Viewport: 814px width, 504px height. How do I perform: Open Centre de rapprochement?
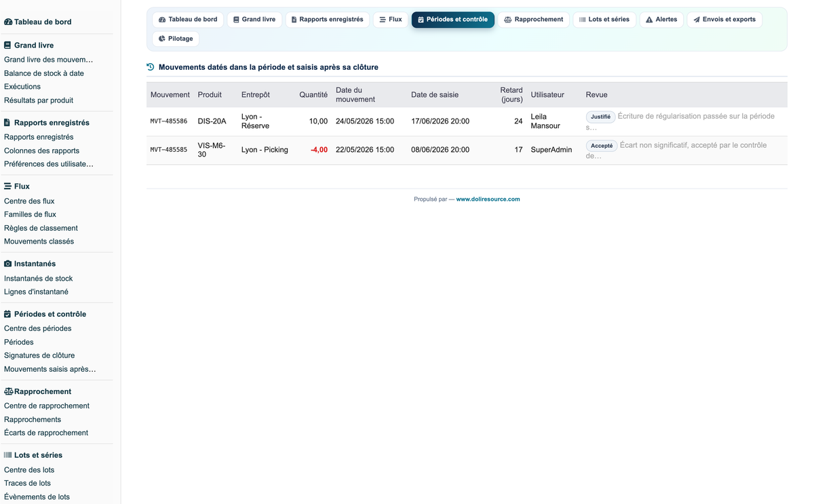47,406
